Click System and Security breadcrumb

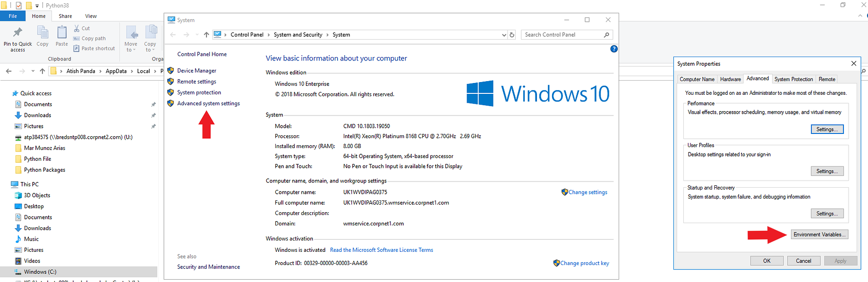point(298,34)
